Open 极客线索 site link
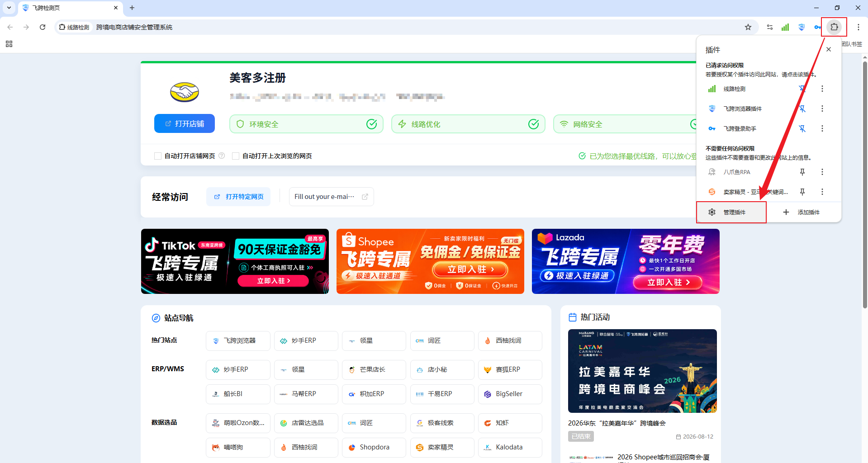 [442, 423]
